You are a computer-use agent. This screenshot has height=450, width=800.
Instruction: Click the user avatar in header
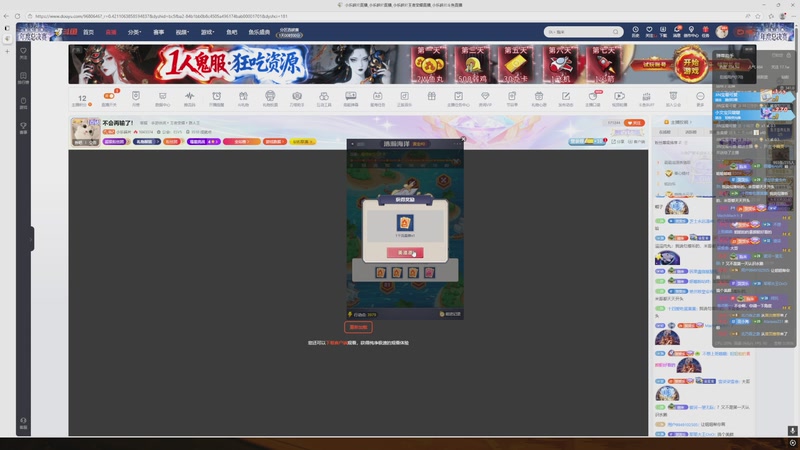point(721,32)
